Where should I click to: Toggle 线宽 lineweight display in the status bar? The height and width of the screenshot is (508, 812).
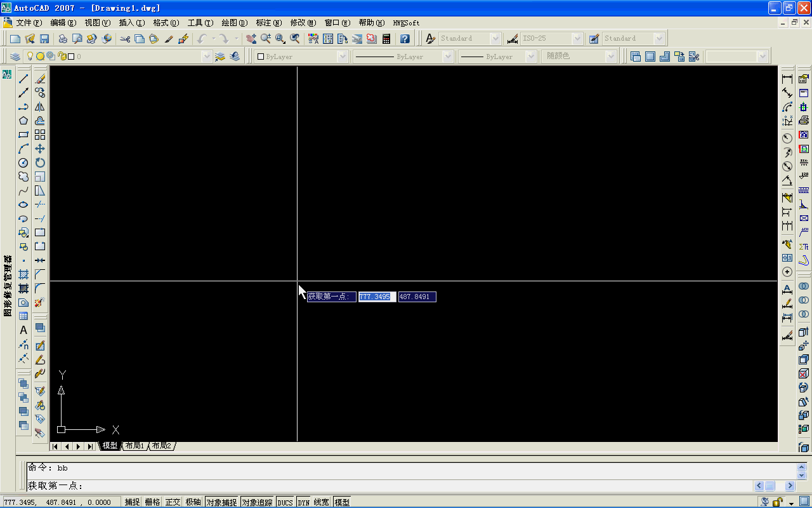point(322,502)
